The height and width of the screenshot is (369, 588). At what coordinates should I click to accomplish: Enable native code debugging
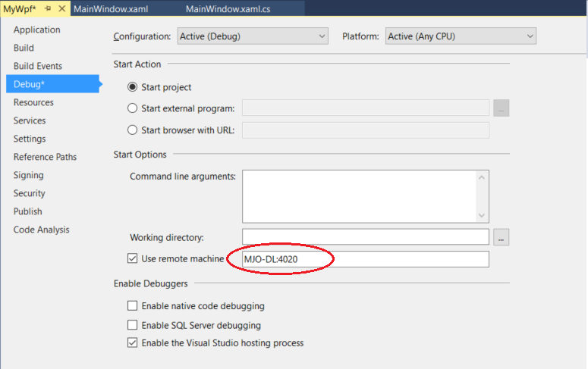(133, 306)
